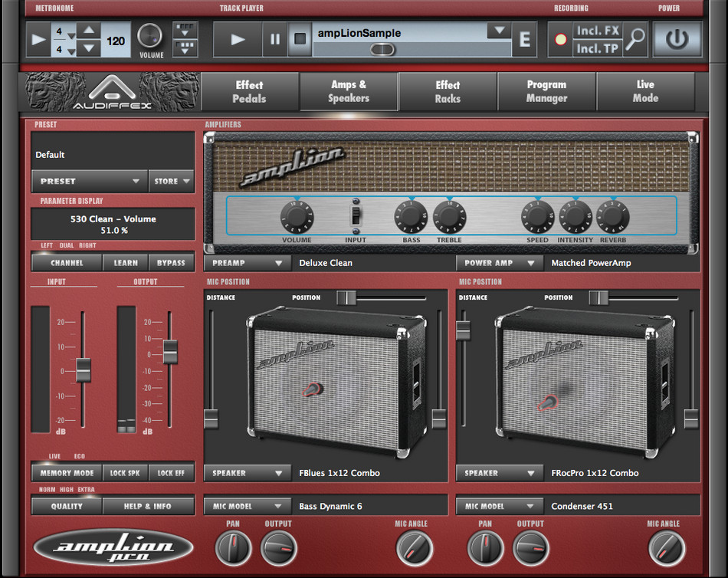Click the amplifier TREBLE knob
The height and width of the screenshot is (578, 728).
point(449,217)
